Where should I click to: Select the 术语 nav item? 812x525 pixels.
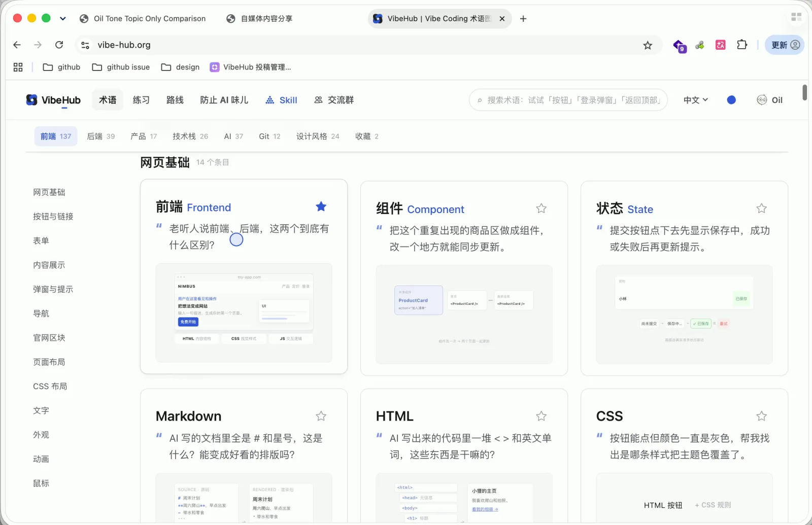(108, 100)
